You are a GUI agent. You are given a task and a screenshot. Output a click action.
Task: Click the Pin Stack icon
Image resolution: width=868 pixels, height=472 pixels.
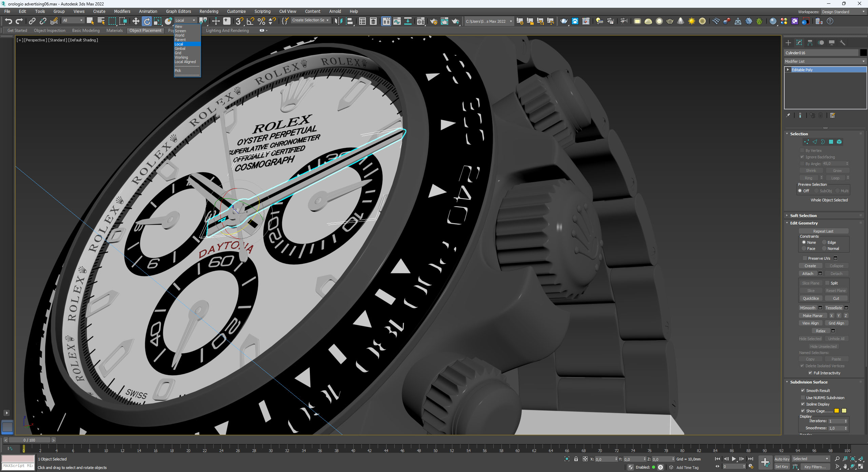pyautogui.click(x=788, y=115)
